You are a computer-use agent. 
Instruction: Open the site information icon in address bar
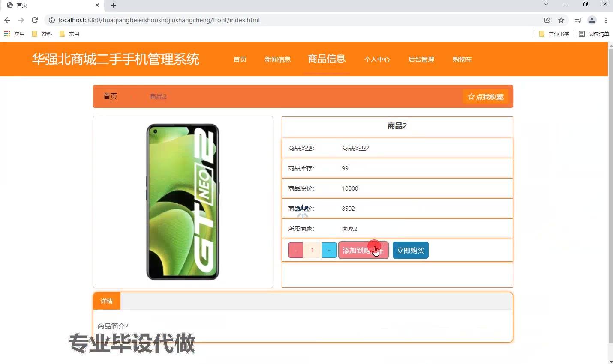coord(52,20)
